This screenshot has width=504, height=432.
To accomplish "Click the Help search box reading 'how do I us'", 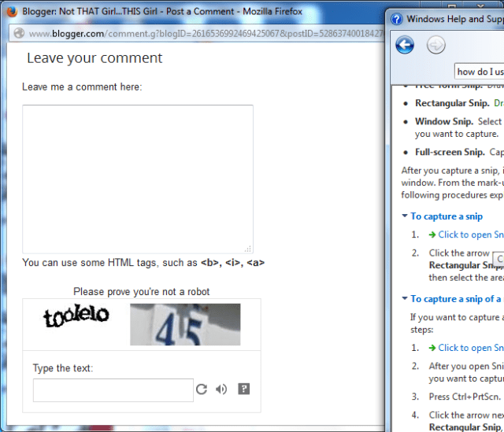I will 479,72.
